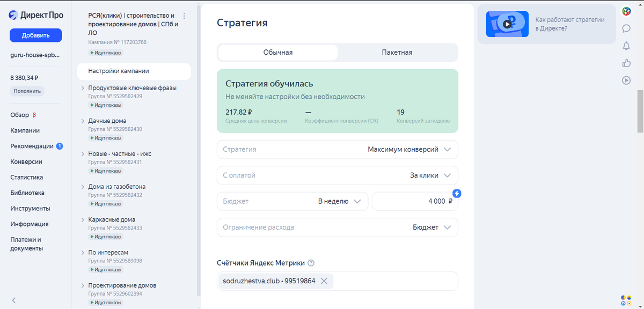
Task: Switch to the Пакетная tab
Action: pos(398,52)
